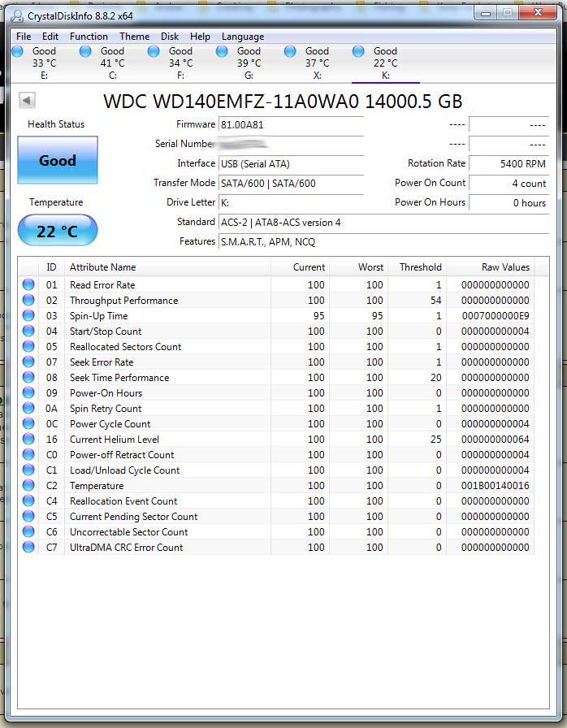Click the Firmware field 81.00A81

pyautogui.click(x=291, y=124)
